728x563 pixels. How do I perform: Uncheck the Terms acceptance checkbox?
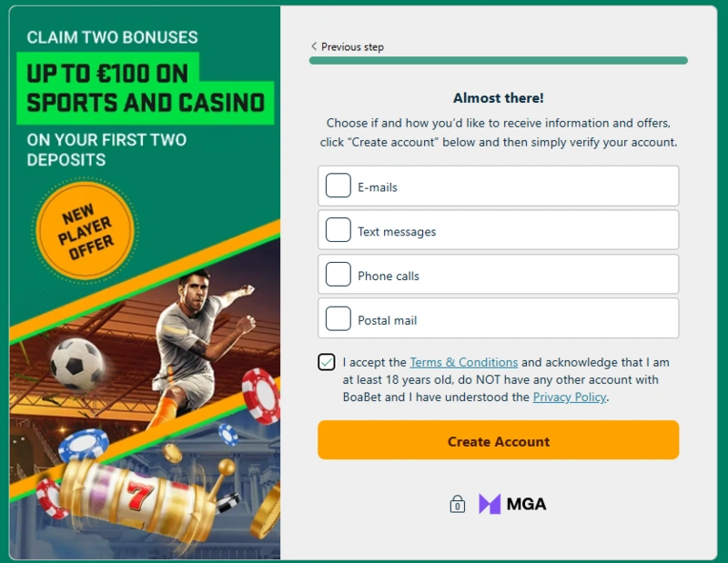pyautogui.click(x=328, y=361)
